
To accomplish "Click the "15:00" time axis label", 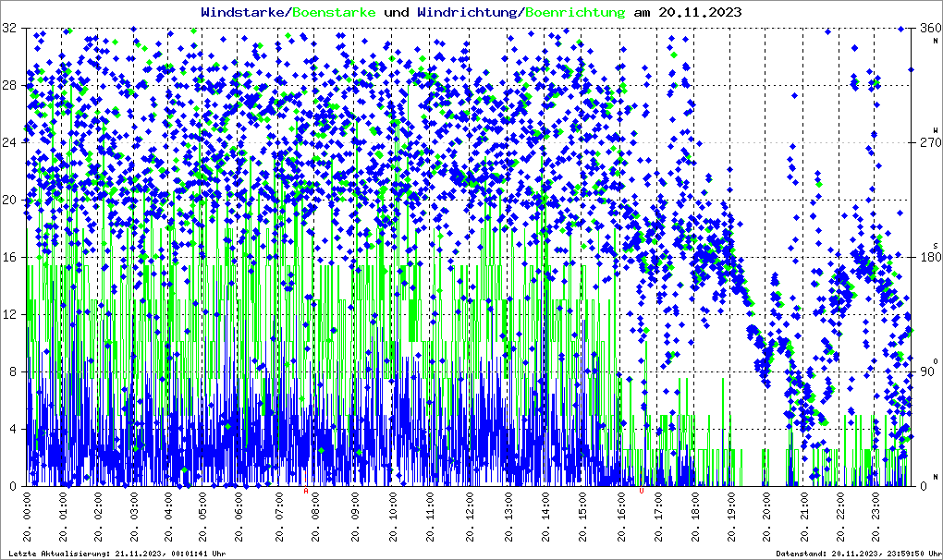I will (x=582, y=505).
